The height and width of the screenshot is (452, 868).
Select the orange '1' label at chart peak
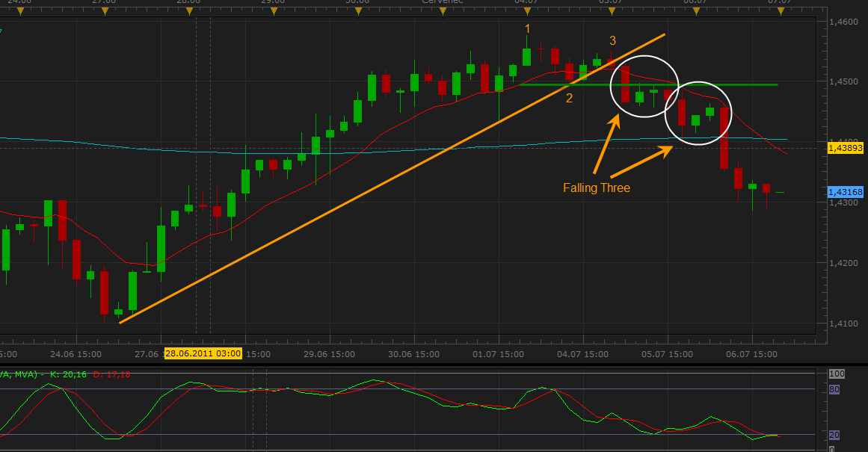click(x=527, y=29)
